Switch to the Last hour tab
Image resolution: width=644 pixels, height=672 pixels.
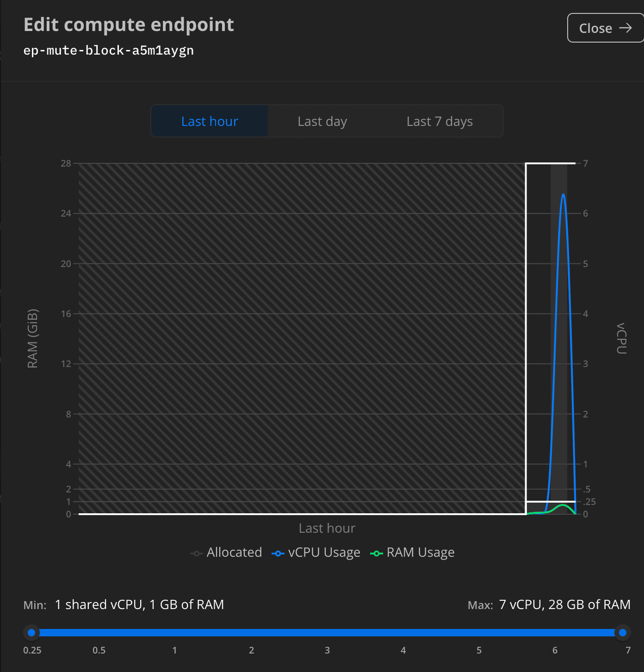[210, 121]
